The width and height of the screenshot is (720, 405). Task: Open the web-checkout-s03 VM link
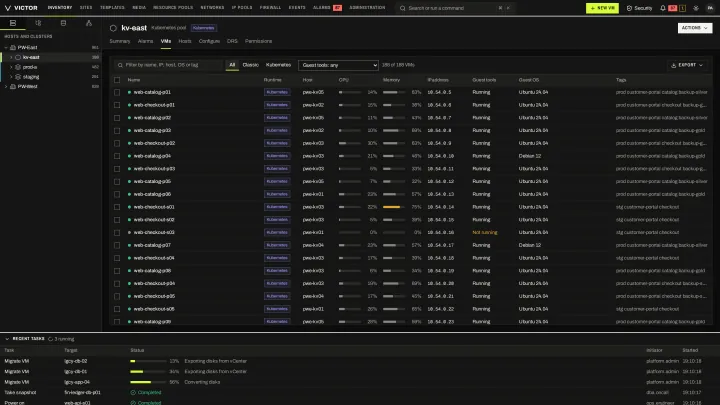tap(154, 233)
